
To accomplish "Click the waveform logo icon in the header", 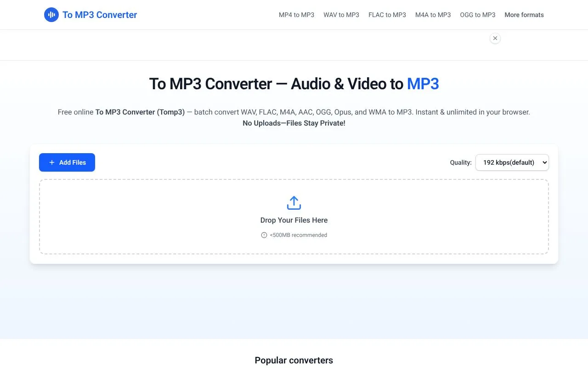I will pyautogui.click(x=51, y=15).
